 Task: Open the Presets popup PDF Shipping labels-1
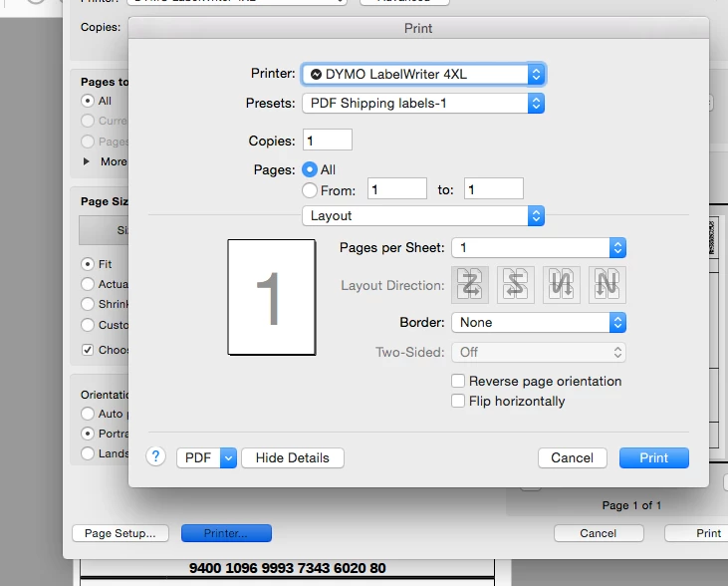(423, 104)
